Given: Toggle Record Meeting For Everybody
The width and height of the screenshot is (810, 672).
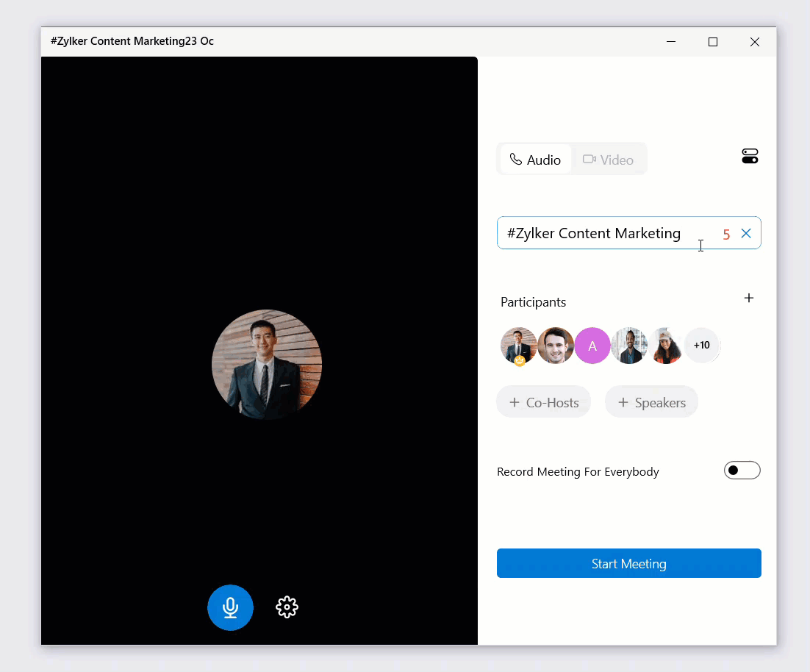Looking at the screenshot, I should pyautogui.click(x=742, y=471).
